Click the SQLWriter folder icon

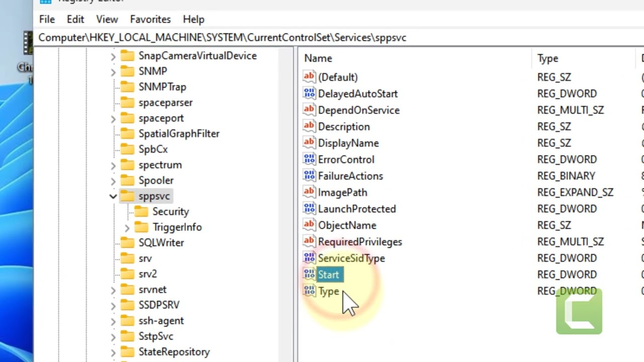tap(127, 243)
